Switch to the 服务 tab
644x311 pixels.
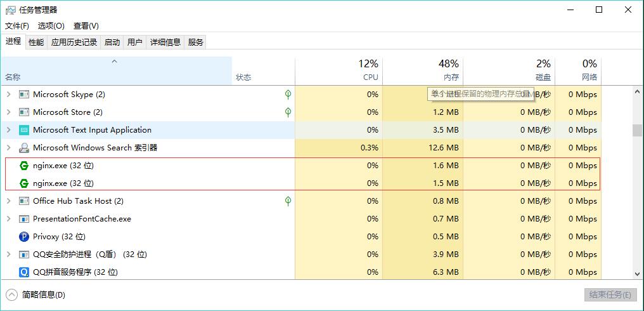tap(195, 42)
